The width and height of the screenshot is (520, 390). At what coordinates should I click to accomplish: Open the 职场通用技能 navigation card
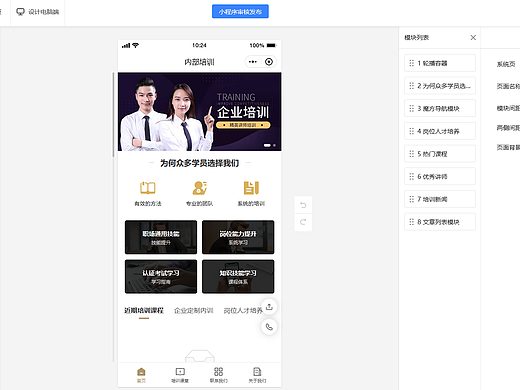coord(161,237)
